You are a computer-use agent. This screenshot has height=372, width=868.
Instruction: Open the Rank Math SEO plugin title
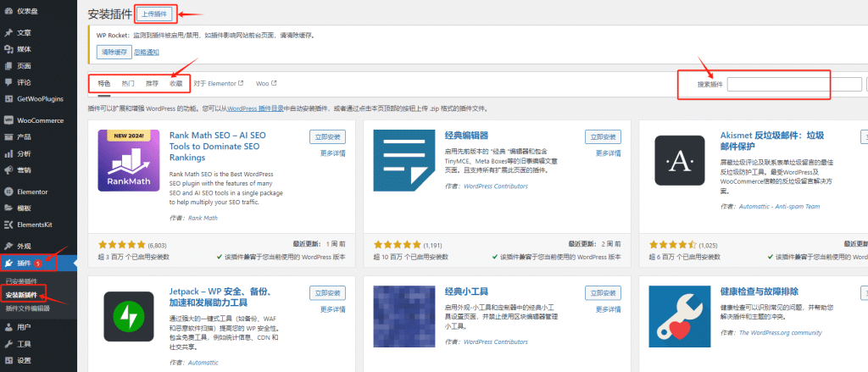[x=218, y=146]
